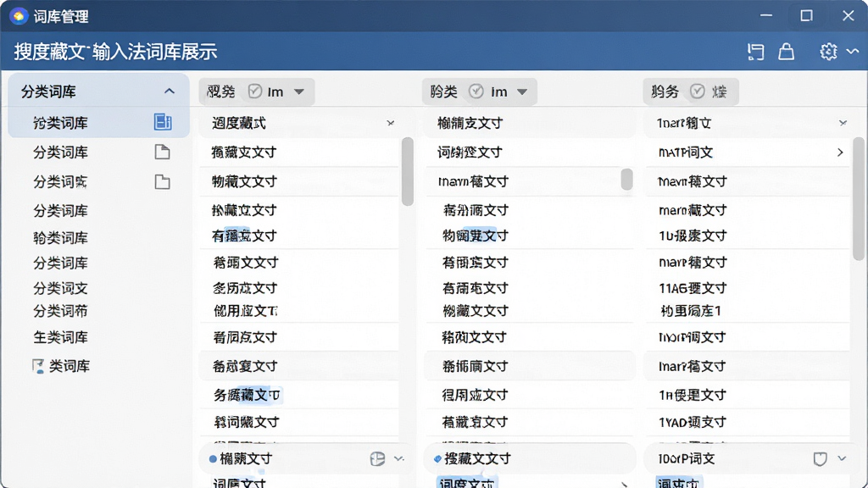Select the row starting with 11A6
Screen dimensions: 868x488
(748, 288)
